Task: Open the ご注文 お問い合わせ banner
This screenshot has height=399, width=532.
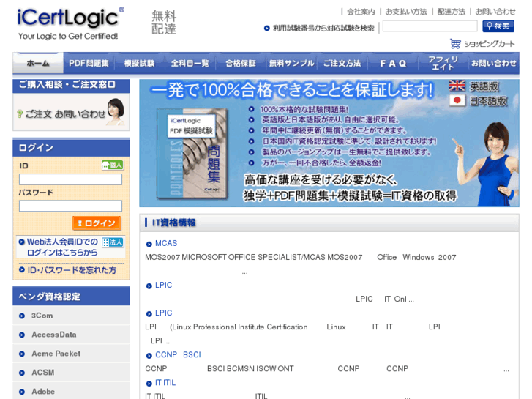Action: click(71, 112)
